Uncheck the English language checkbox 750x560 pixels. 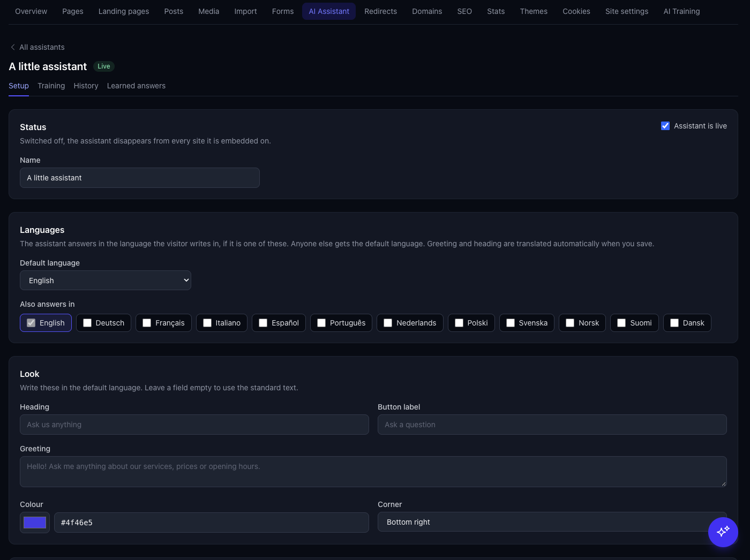click(31, 323)
